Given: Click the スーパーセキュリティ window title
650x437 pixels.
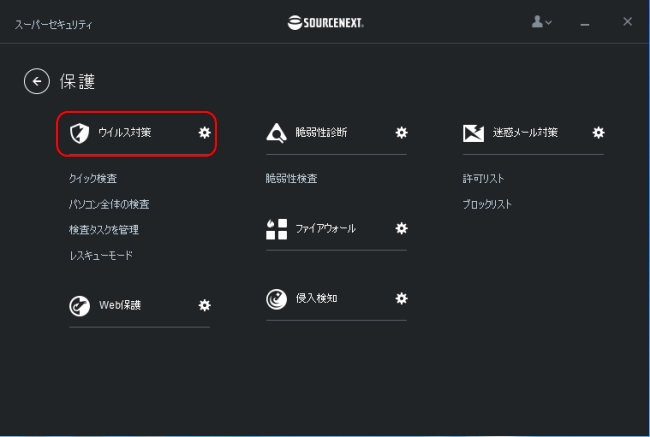Looking at the screenshot, I should (x=53, y=25).
